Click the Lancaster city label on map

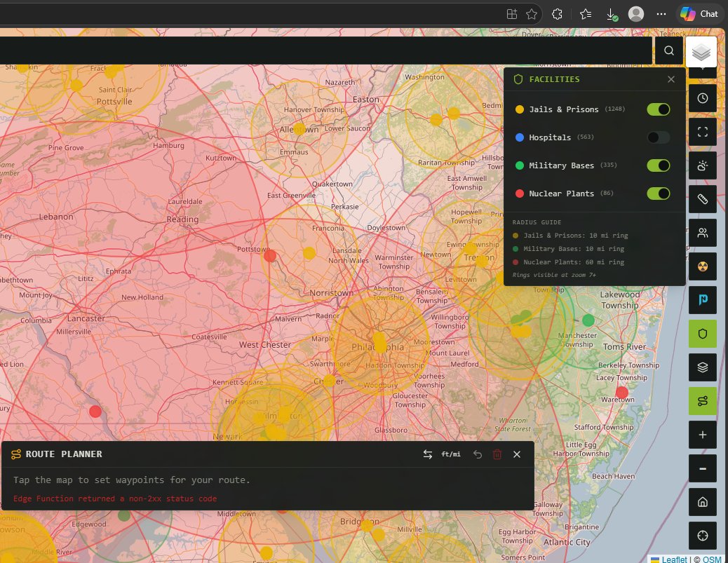86,318
